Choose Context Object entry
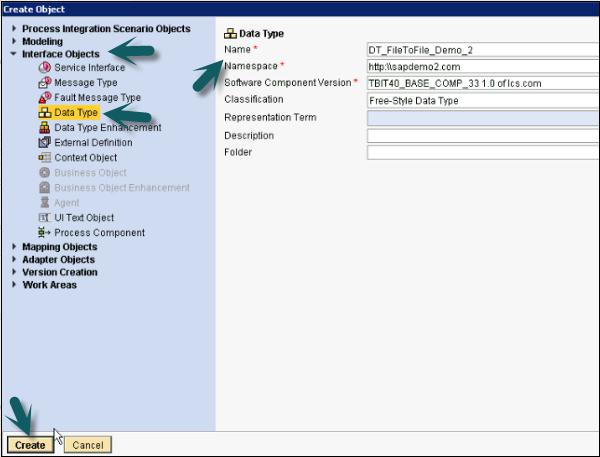Screen dimensions: 600x457 click(x=86, y=157)
